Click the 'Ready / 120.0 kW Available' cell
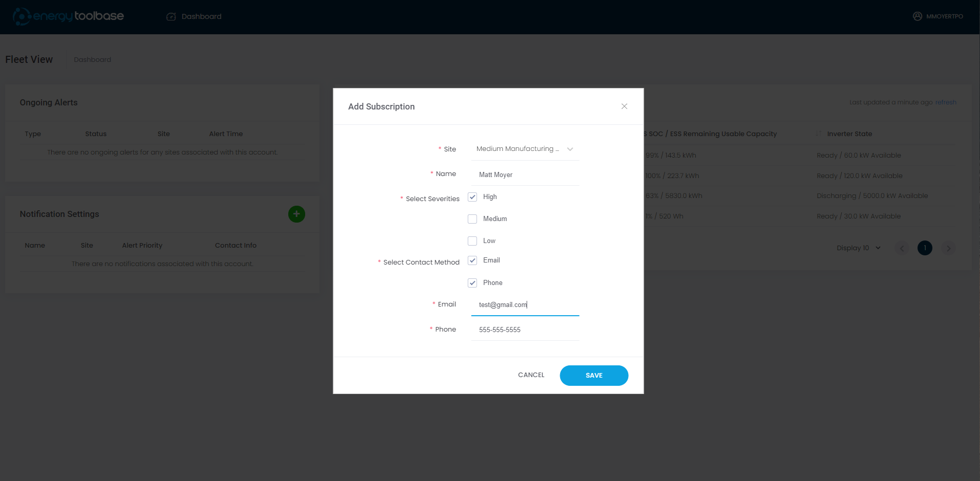980x481 pixels. [x=860, y=176]
